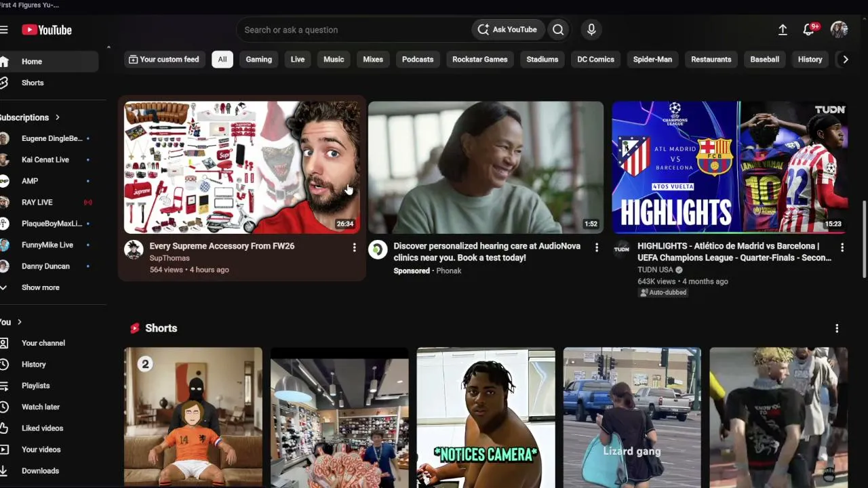Select the History filter chip
The image size is (868, 488).
tap(810, 60)
